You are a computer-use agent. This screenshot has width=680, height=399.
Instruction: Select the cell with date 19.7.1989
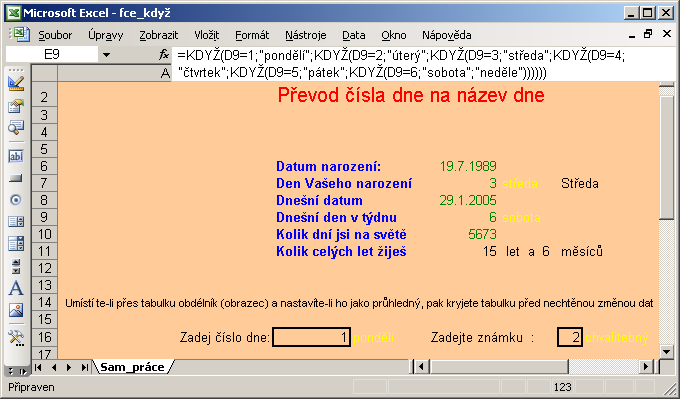(x=468, y=166)
